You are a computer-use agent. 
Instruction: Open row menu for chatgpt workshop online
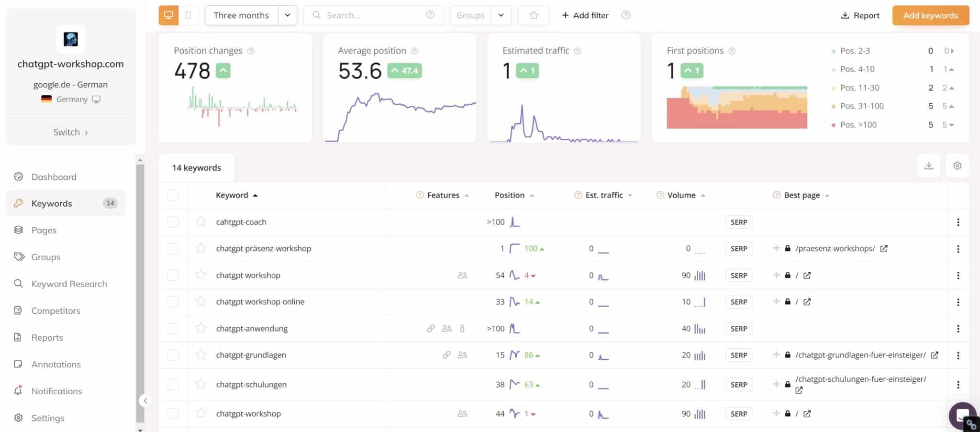958,302
